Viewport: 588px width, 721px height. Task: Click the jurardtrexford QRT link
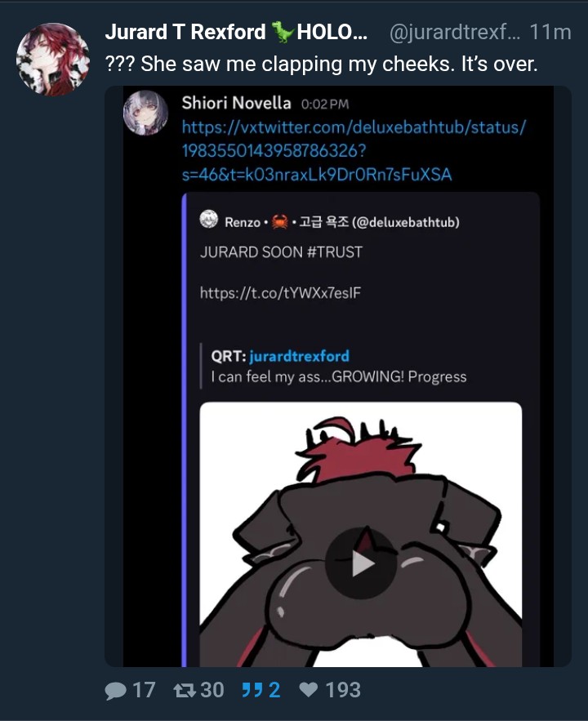click(299, 356)
